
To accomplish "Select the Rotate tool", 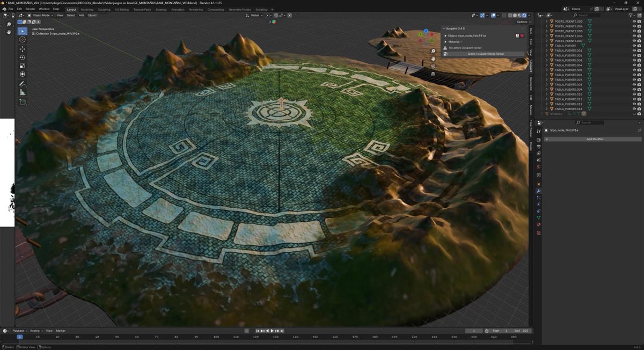I will click(22, 57).
